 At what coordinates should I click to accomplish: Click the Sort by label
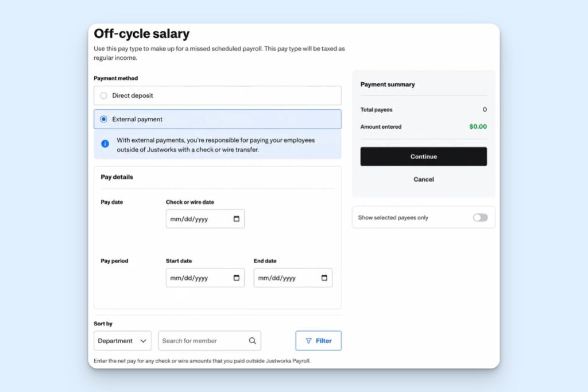click(103, 324)
